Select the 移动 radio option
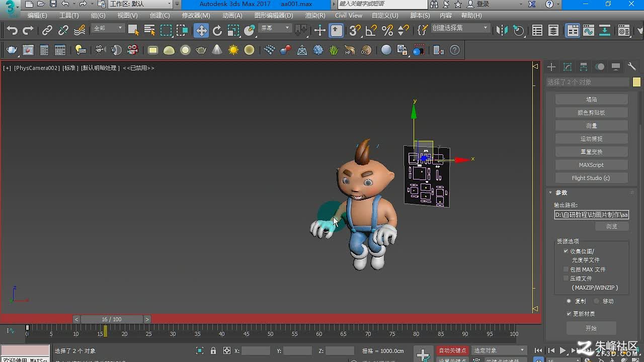The image size is (644, 362). pos(597,301)
